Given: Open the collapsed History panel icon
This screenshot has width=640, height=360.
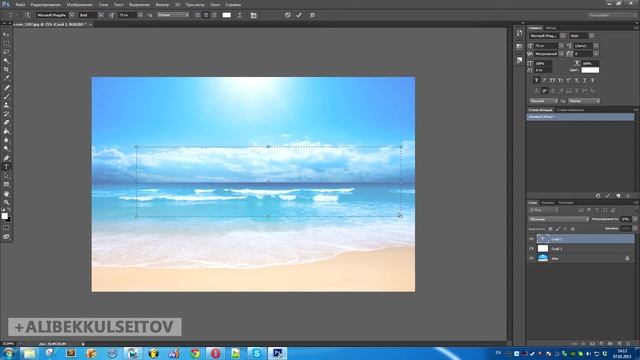Looking at the screenshot, I should 519,33.
